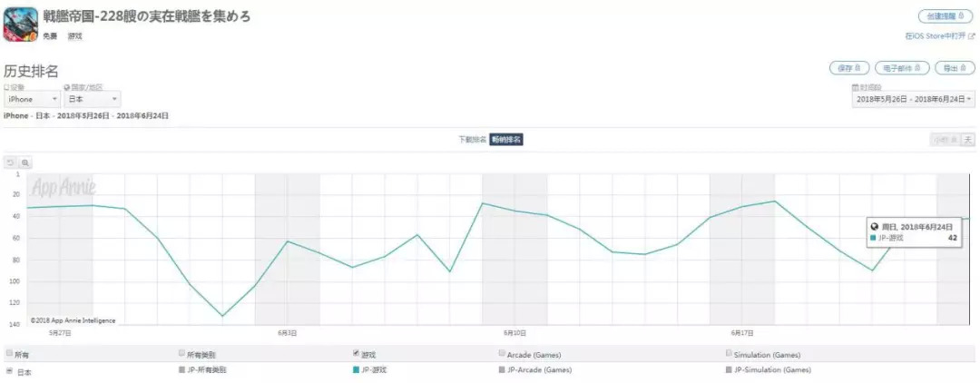Click the JP-Simulation (Games) legend square
The height and width of the screenshot is (383, 980).
coord(729,370)
